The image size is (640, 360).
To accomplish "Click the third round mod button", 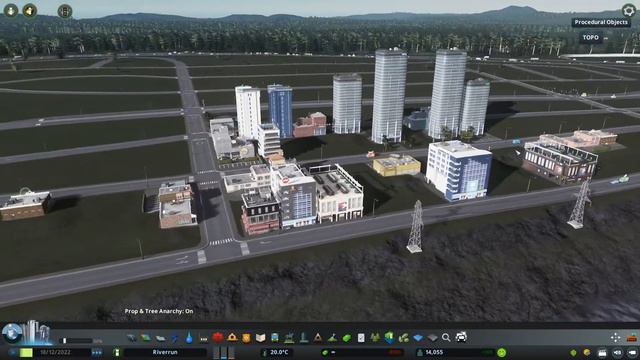I will pos(65,11).
